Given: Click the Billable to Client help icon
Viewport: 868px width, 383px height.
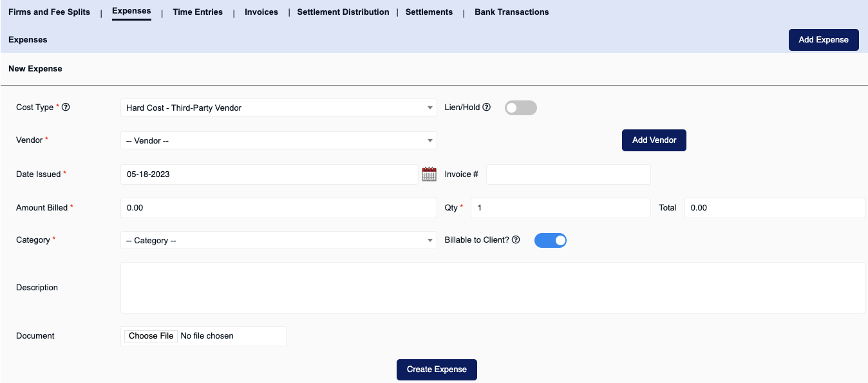Looking at the screenshot, I should (x=516, y=240).
